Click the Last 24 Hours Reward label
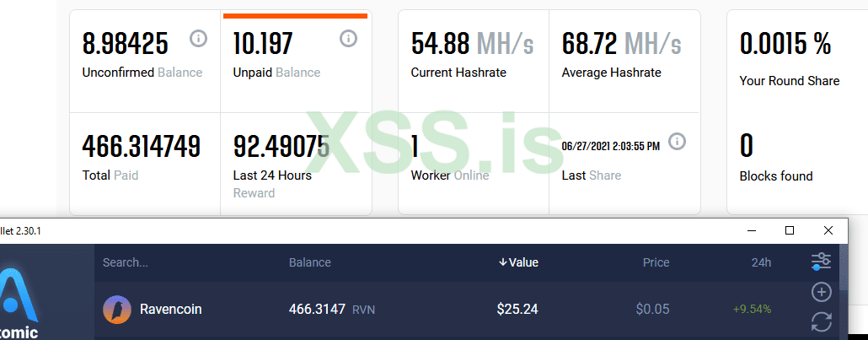Viewport: 868px width, 340px height. [x=272, y=184]
